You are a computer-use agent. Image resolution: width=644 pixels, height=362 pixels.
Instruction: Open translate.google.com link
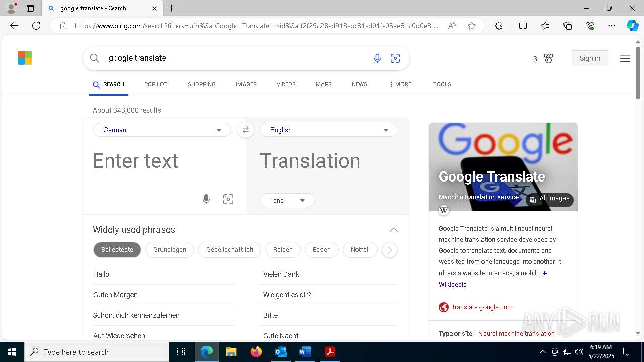[x=482, y=307]
